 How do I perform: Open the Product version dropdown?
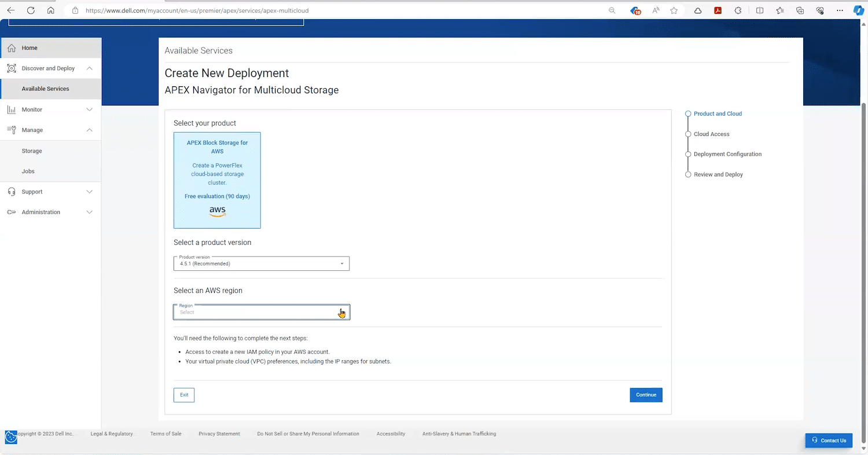tap(262, 263)
